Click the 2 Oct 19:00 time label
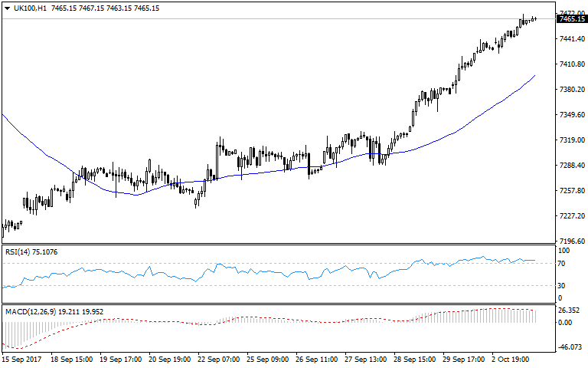This screenshot has height=368, width=588. point(511,360)
